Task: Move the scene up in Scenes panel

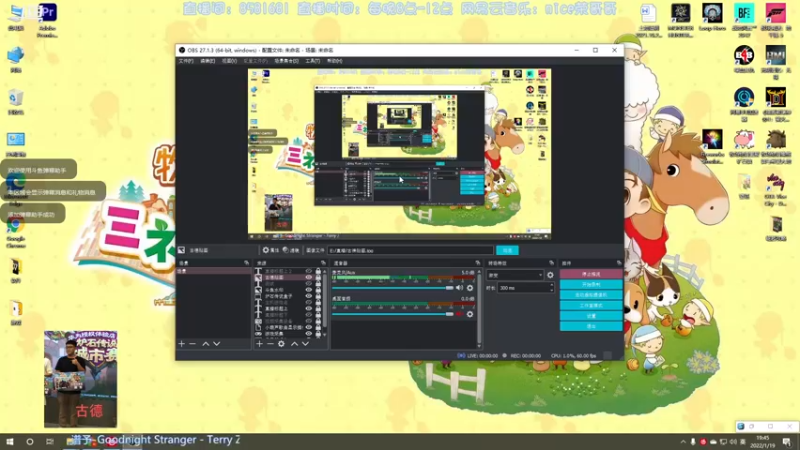Action: pos(206,344)
